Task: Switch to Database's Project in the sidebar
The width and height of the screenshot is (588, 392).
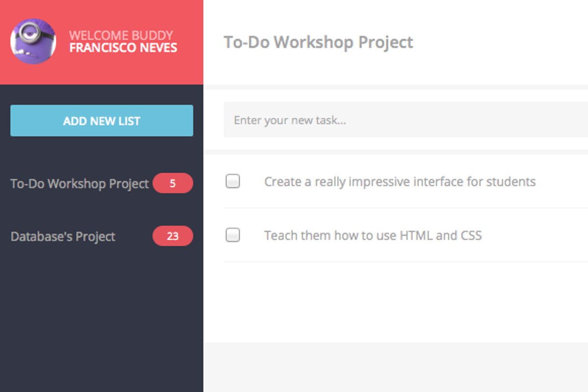Action: pyautogui.click(x=62, y=236)
